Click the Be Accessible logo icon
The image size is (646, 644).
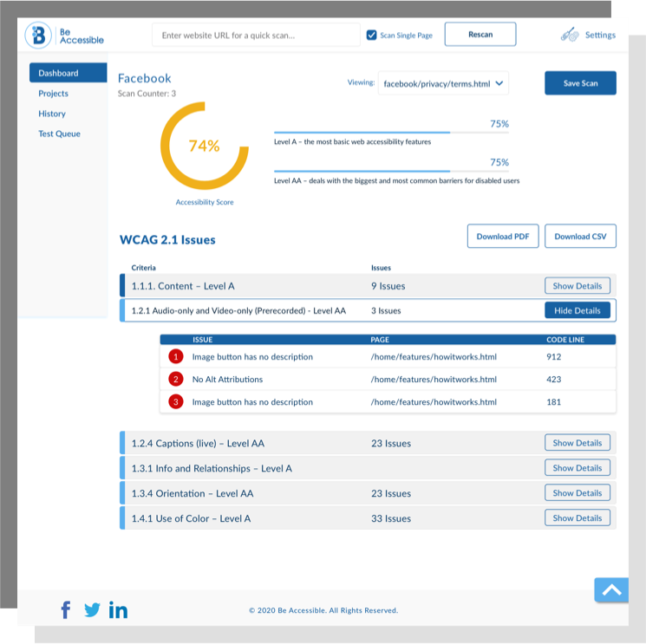coord(38,36)
